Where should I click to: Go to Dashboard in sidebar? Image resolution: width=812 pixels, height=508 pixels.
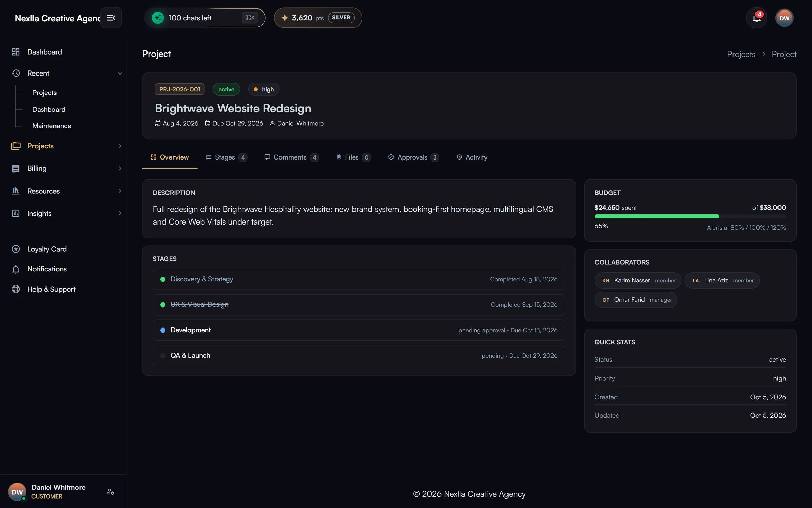point(45,52)
